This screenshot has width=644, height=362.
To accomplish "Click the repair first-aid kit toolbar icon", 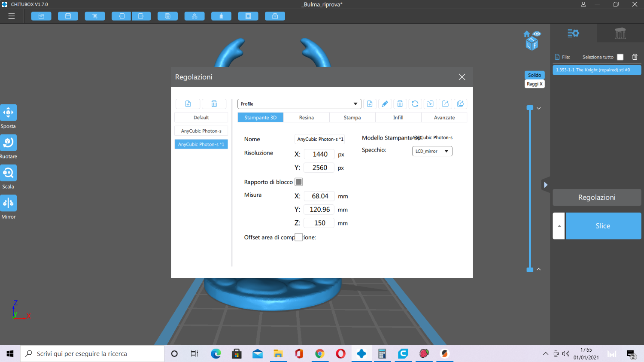I will [275, 16].
